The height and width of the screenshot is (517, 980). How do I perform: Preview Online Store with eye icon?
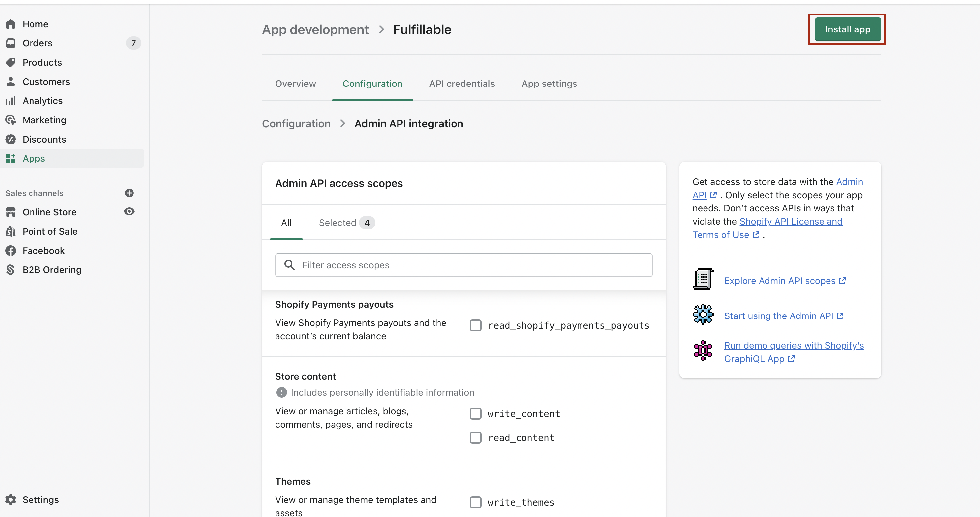click(129, 211)
